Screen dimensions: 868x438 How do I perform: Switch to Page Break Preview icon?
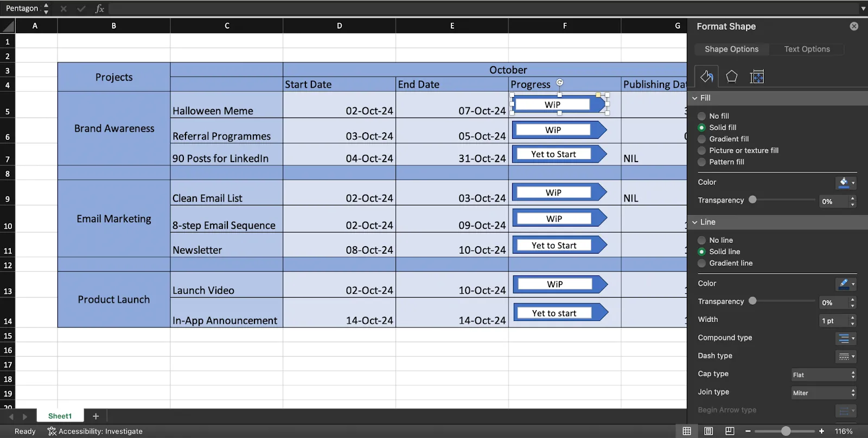coord(730,431)
